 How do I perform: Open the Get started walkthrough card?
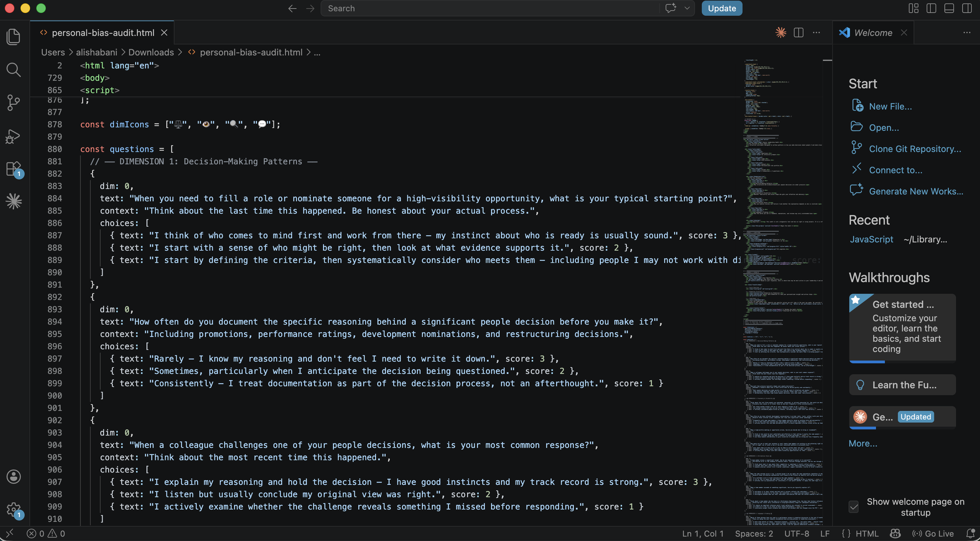902,328
